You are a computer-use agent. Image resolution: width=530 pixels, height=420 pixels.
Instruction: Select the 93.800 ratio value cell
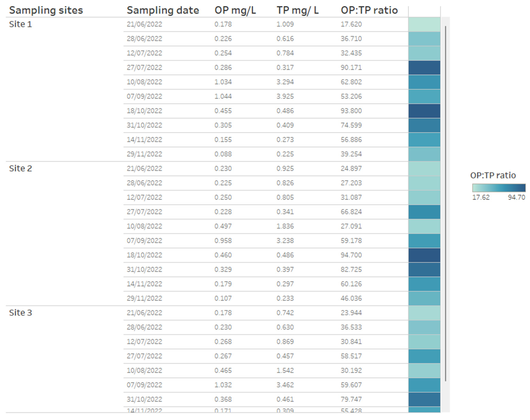351,111
